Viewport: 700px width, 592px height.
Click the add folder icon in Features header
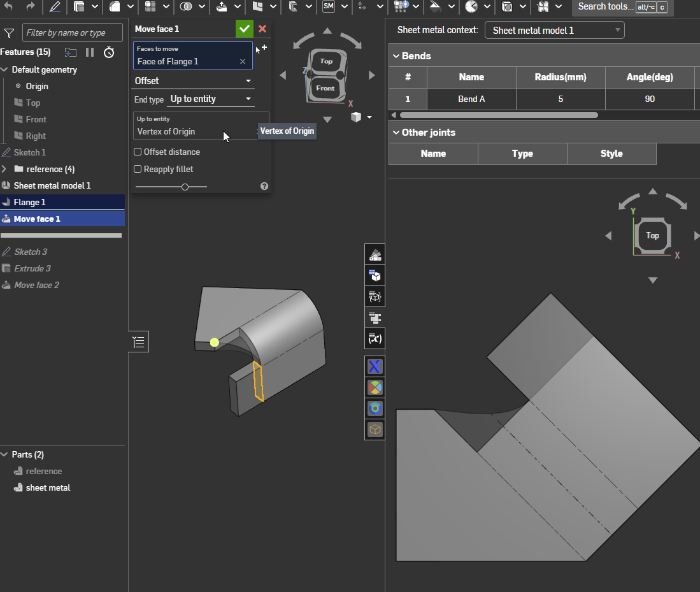click(x=70, y=52)
